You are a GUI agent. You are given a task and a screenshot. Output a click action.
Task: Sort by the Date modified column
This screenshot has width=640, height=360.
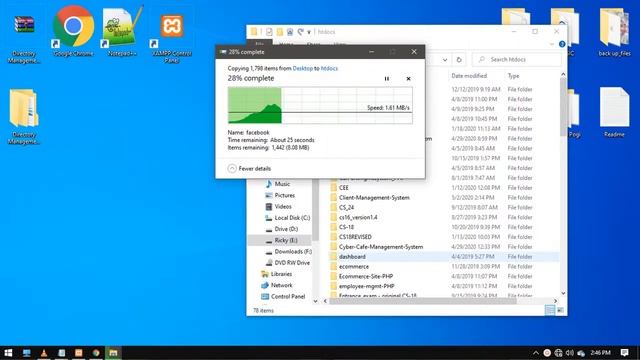point(469,76)
